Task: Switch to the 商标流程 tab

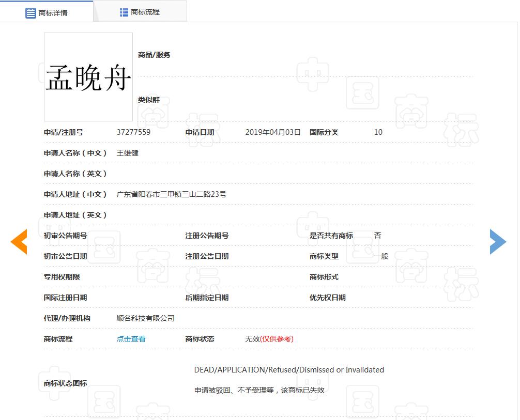Action: click(145, 12)
